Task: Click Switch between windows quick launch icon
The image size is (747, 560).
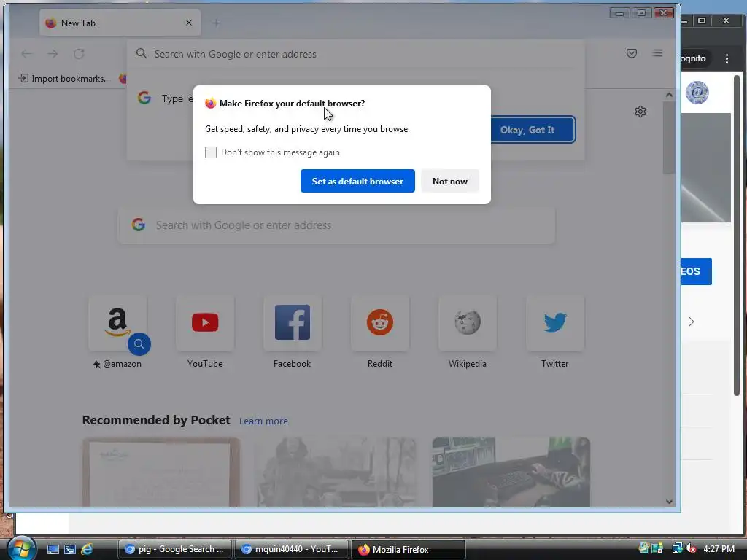Action: (70, 549)
